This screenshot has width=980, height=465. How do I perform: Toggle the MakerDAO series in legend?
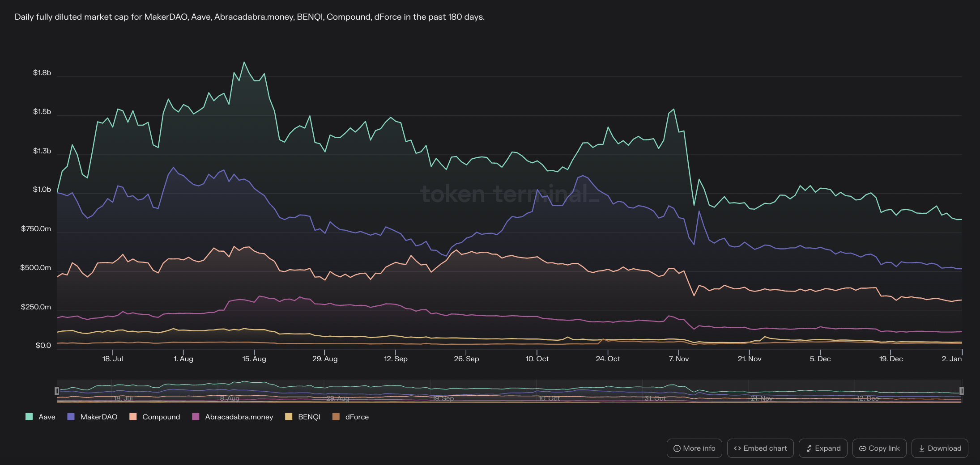(x=92, y=417)
